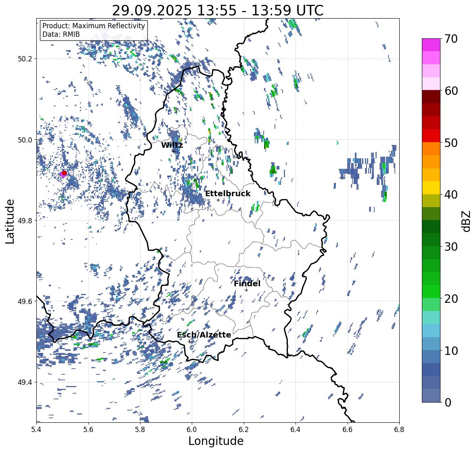
Task: Click the Ettelbruck city label
Action: click(x=228, y=194)
